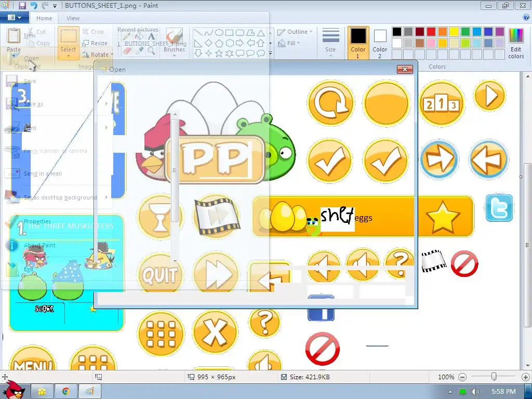This screenshot has width=532, height=399.
Task: Open the Select dropdown arrow
Action: [68, 56]
